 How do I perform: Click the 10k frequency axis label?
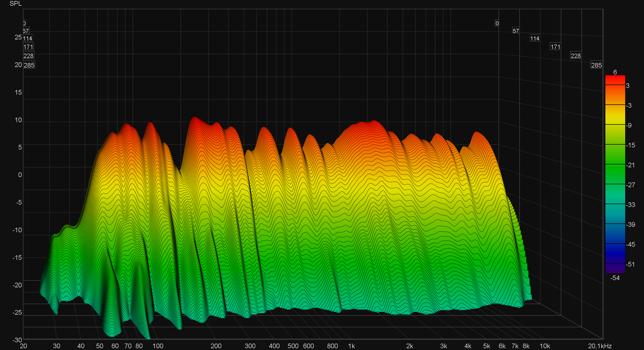point(545,346)
